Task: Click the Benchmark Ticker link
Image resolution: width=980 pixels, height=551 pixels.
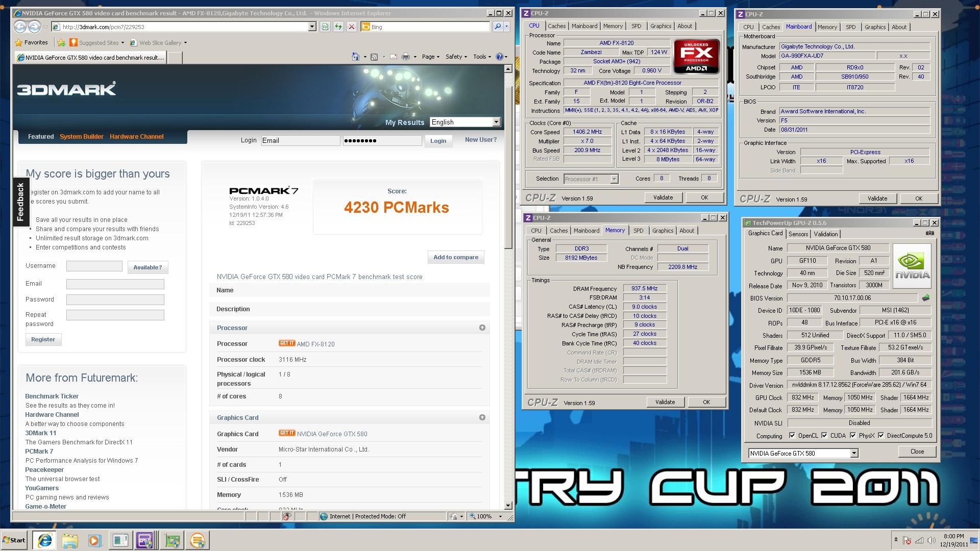Action: pyautogui.click(x=52, y=396)
